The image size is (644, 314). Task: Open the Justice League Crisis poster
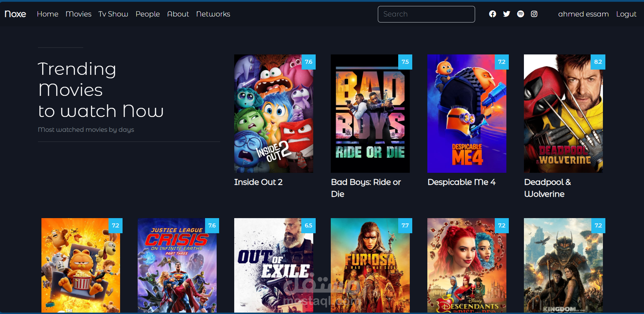177,265
